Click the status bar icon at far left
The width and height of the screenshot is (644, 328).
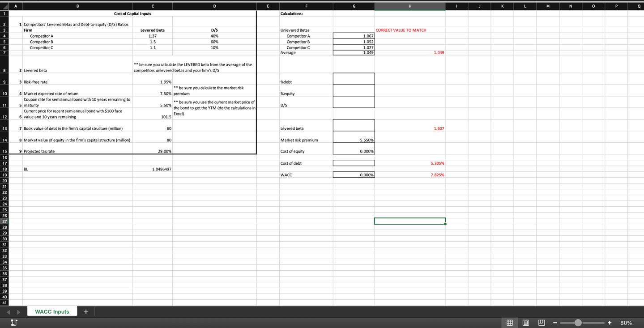pos(14,322)
